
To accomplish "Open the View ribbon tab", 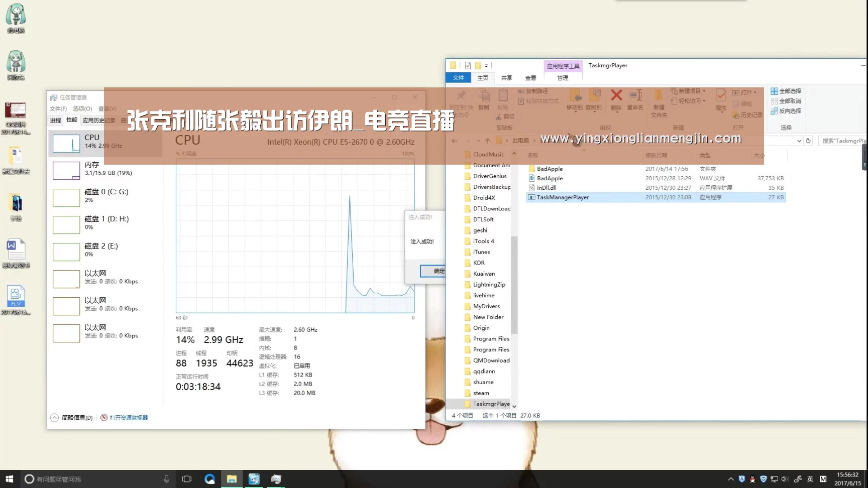I will pos(530,78).
